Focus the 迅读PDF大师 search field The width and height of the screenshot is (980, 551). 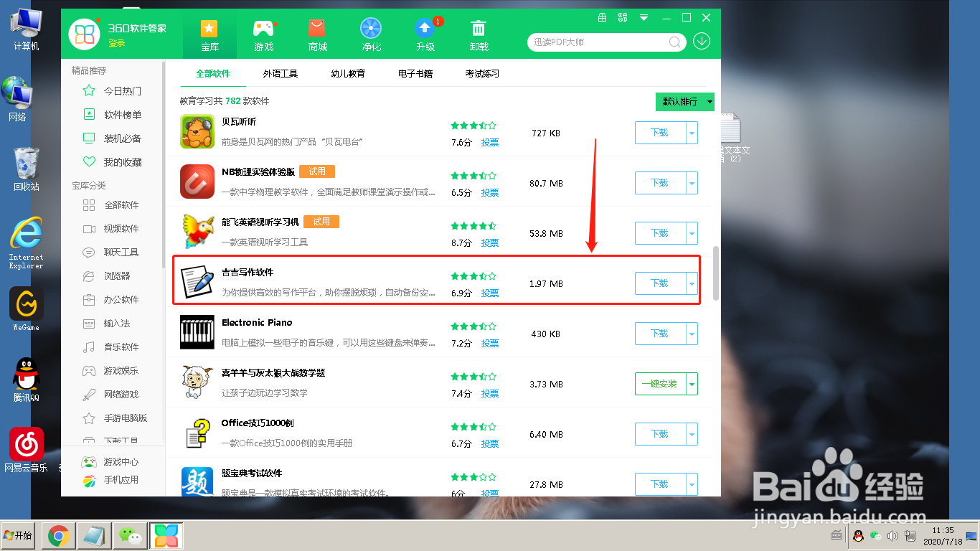pyautogui.click(x=599, y=42)
